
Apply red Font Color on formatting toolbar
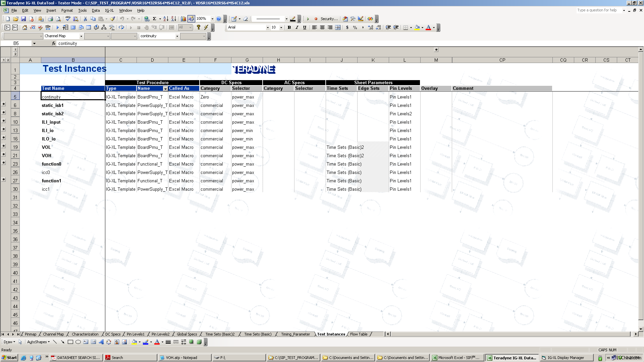coord(428,27)
